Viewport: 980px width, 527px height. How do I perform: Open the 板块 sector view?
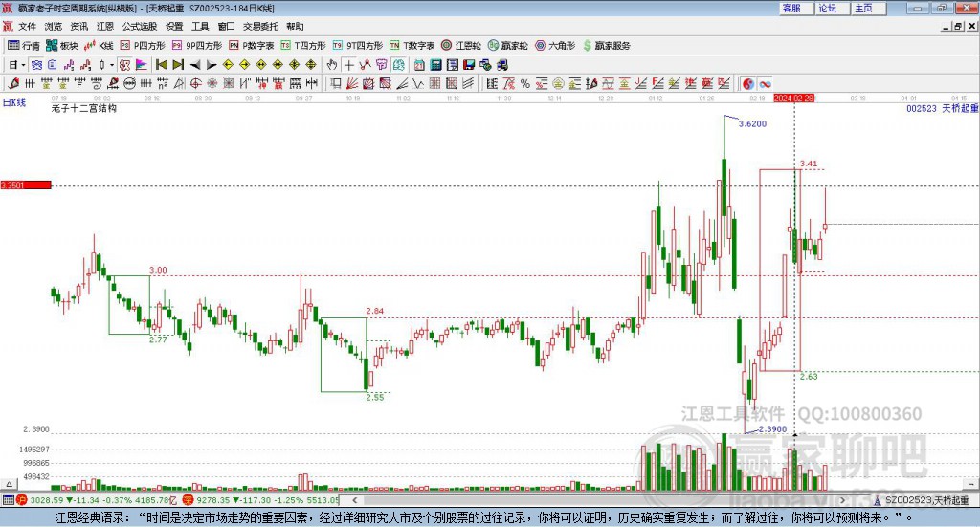click(62, 46)
